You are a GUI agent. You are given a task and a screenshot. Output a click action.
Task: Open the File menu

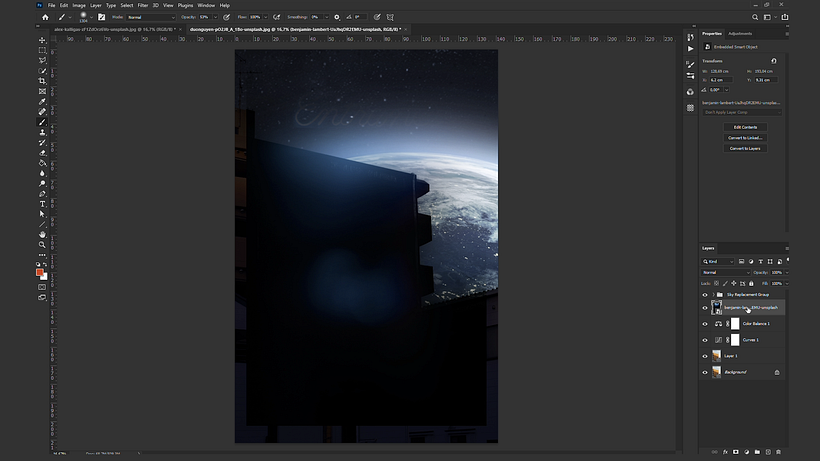pos(51,5)
